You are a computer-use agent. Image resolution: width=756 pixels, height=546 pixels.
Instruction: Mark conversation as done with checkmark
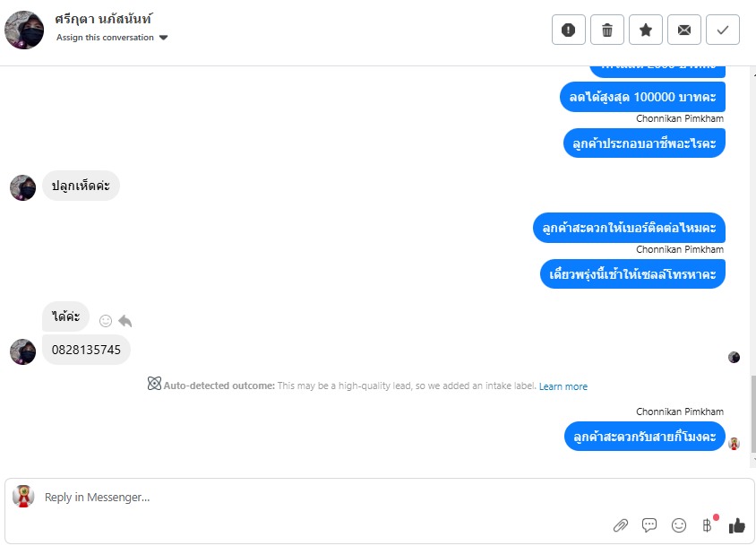pyautogui.click(x=723, y=30)
